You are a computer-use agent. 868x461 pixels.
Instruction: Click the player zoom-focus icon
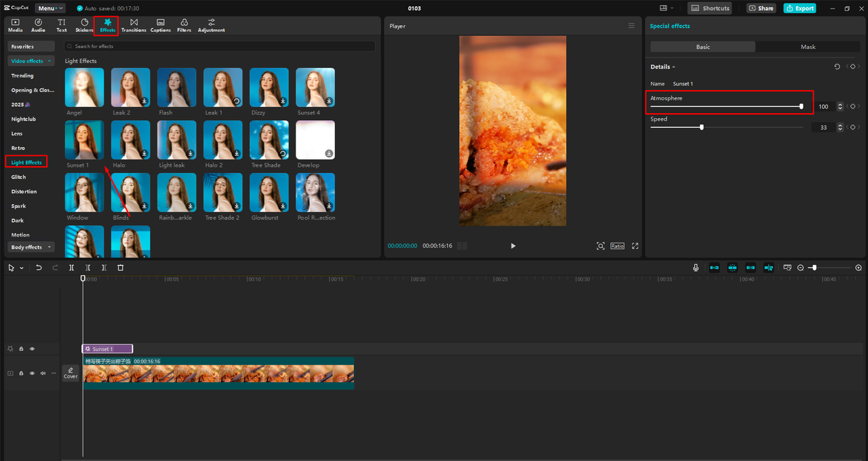(x=601, y=246)
